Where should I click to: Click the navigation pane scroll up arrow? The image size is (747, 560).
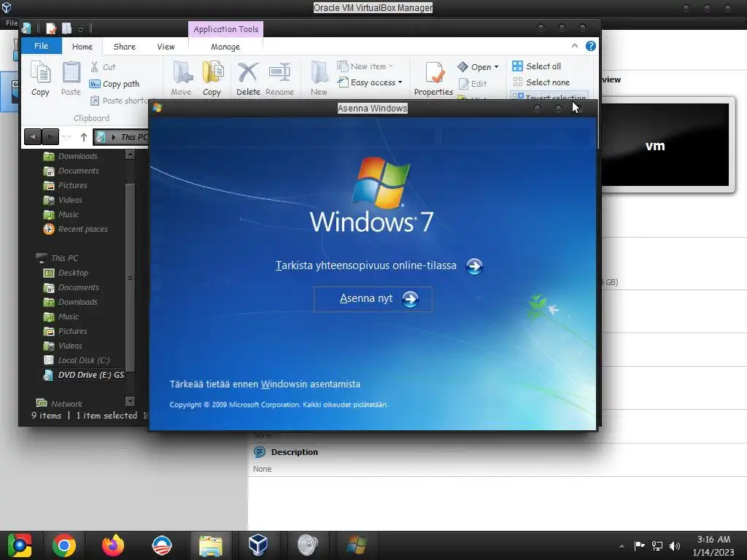tap(130, 155)
